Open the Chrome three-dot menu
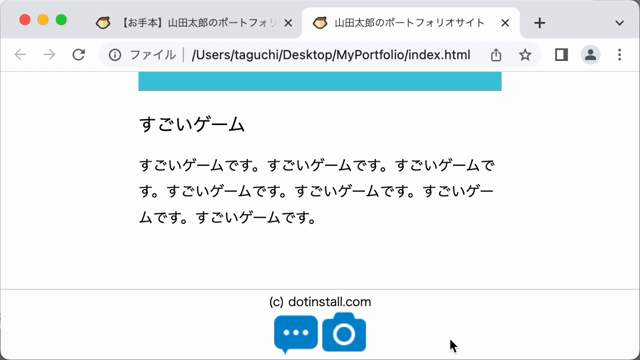Viewport: 640px width, 360px height. click(619, 55)
